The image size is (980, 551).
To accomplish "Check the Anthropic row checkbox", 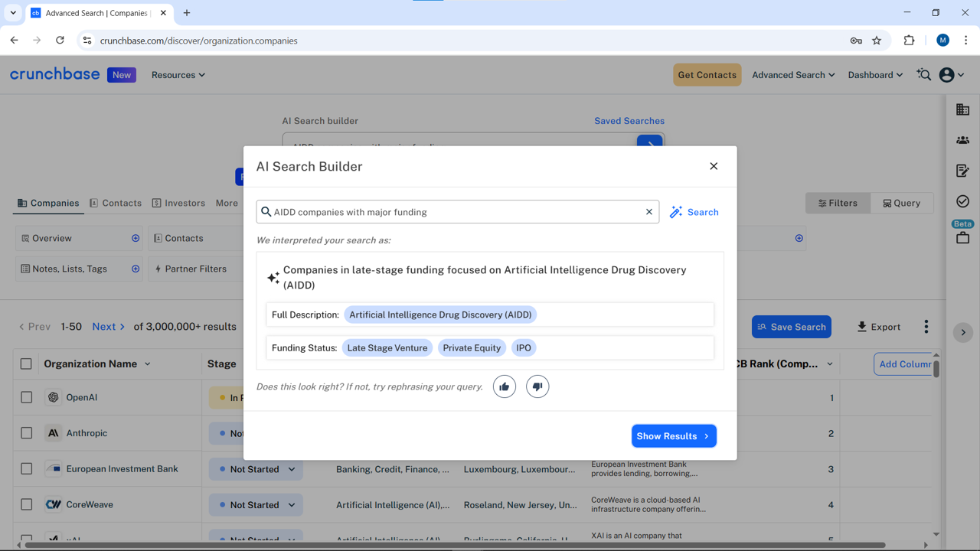I will pos(27,433).
